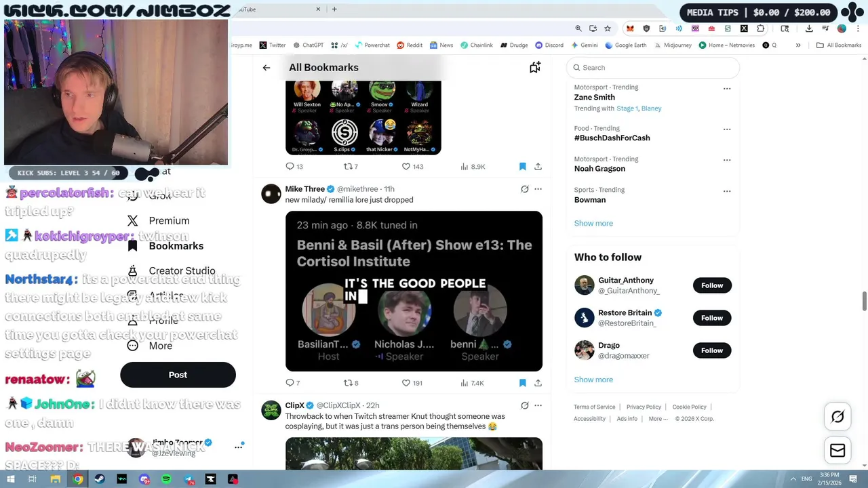This screenshot has width=868, height=488.
Task: Open account menu dots beside Jimbo Zoomer
Action: [x=238, y=447]
